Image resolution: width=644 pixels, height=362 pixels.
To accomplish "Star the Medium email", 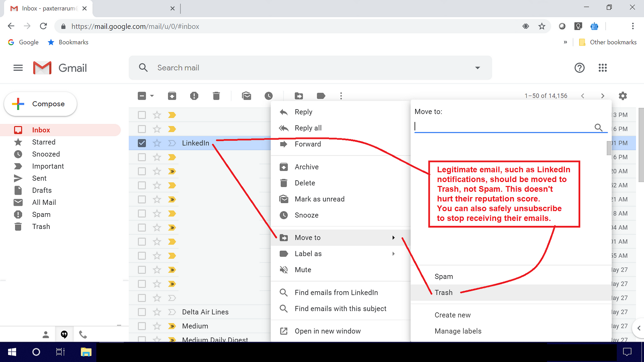I will click(x=157, y=326).
